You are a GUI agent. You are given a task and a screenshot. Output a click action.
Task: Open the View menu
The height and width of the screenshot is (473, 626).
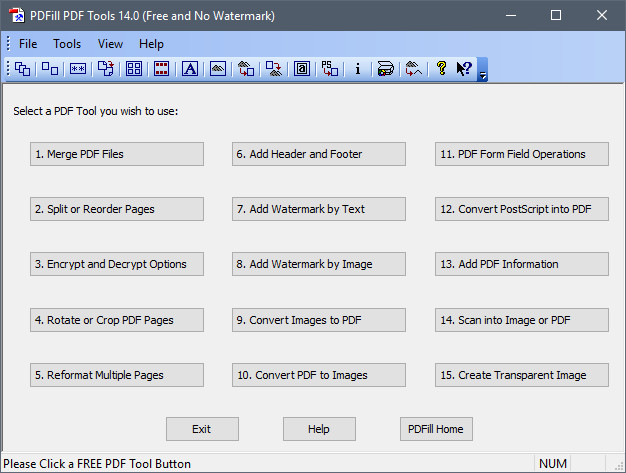(110, 44)
